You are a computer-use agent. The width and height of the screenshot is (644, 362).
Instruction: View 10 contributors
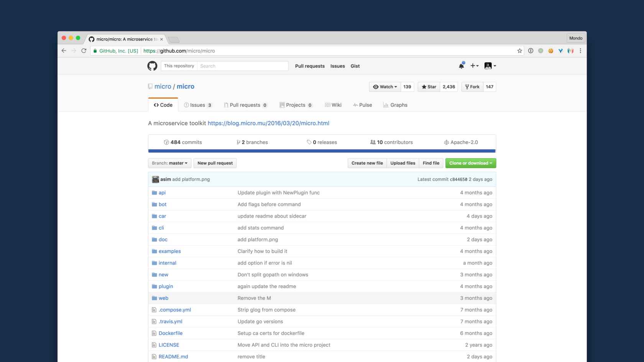tap(391, 142)
